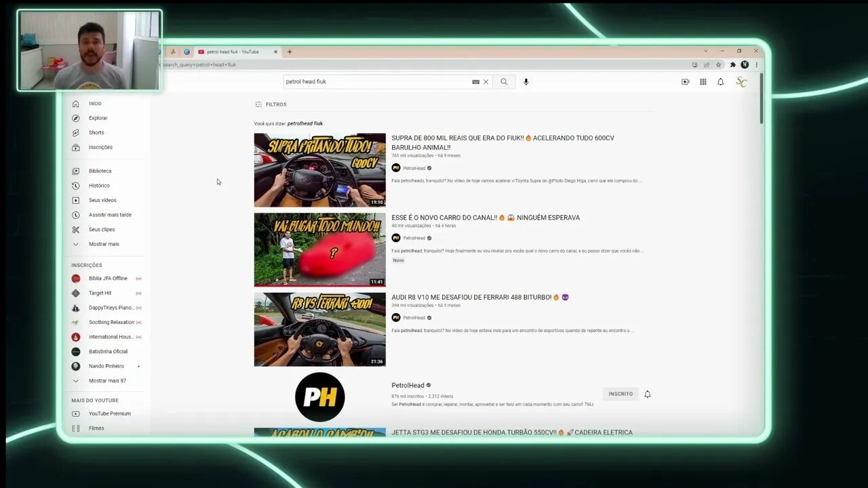The image size is (868, 488).
Task: Open the Explorar compass icon
Action: point(75,118)
